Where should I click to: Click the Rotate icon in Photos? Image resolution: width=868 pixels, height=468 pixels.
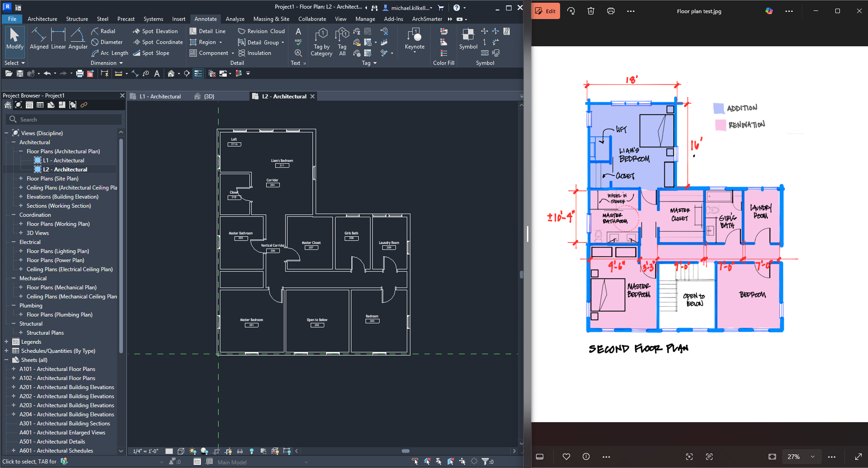point(571,11)
